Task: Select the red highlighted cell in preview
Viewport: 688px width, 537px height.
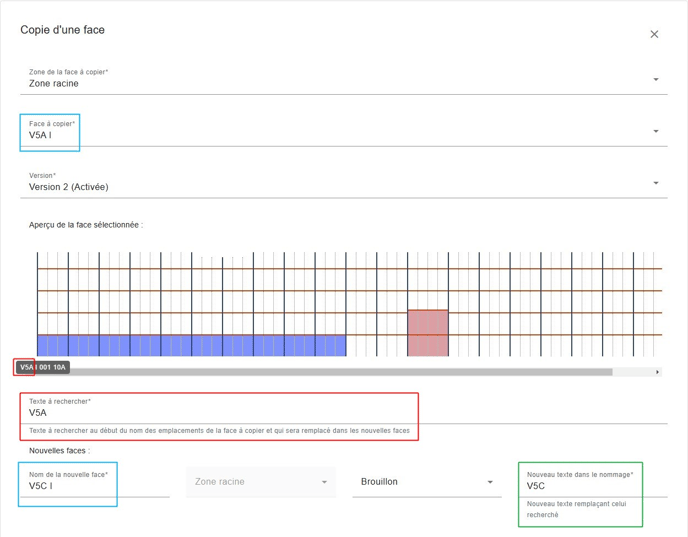Action: [x=427, y=333]
